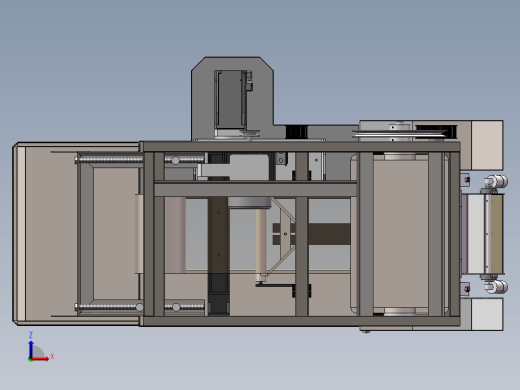Select the lower roller wheel at the right end
This screenshot has height=390, width=520.
(x=496, y=287)
